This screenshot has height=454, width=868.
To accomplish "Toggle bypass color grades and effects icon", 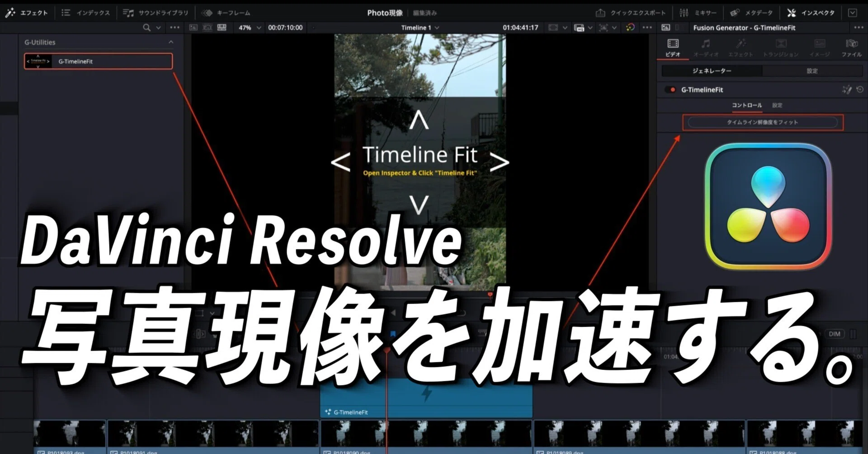I will [x=630, y=28].
